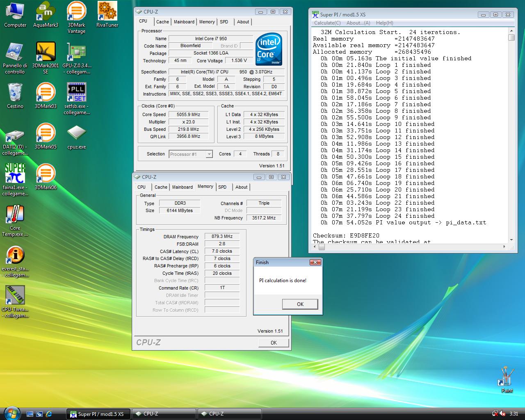Click the Checksum: E9D8FE20 line
Image resolution: width=525 pixels, height=420 pixels.
pos(346,235)
